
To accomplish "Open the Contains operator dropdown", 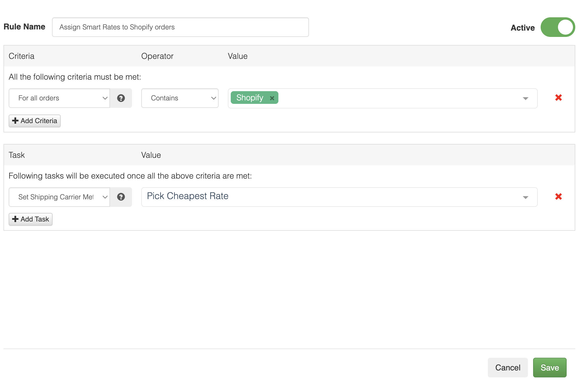I will [x=180, y=98].
